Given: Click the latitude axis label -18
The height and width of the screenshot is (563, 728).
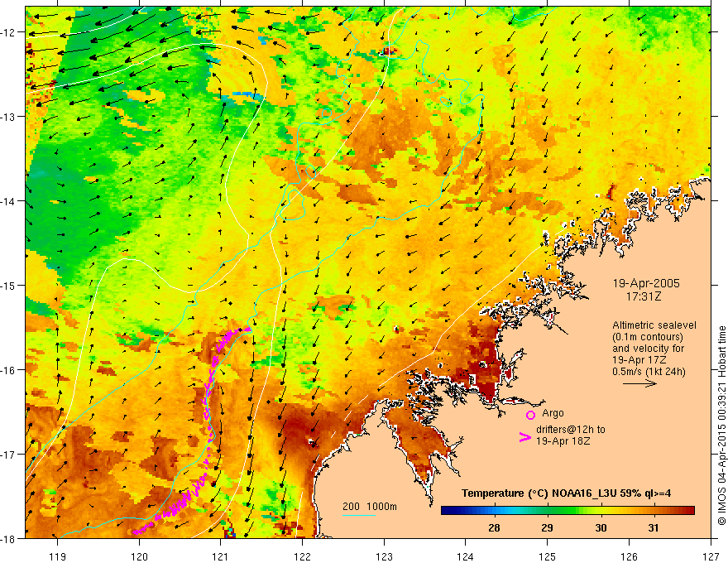Looking at the screenshot, I should coord(8,538).
